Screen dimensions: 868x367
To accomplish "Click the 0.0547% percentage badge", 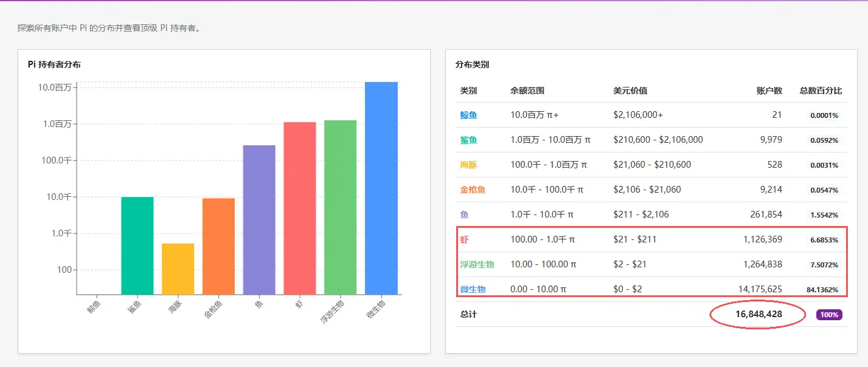I will click(x=824, y=190).
